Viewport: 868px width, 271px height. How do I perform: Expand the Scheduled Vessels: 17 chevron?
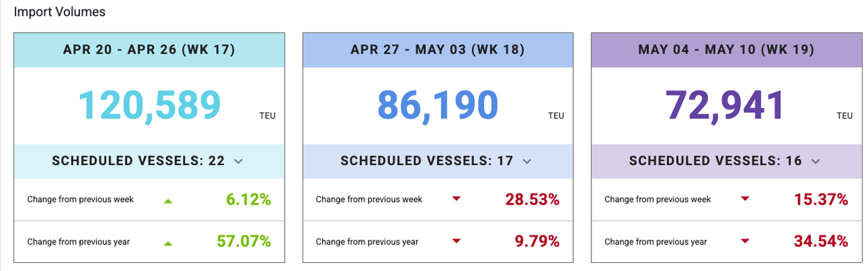(527, 162)
